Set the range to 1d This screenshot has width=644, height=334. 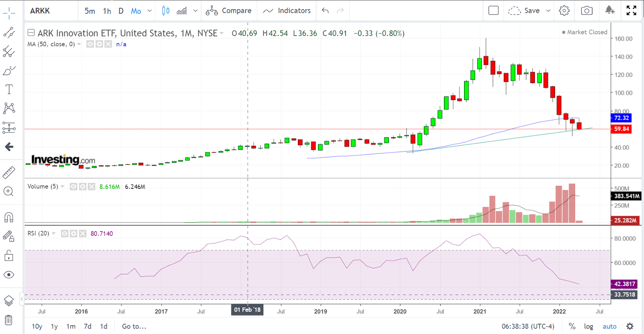(x=104, y=326)
